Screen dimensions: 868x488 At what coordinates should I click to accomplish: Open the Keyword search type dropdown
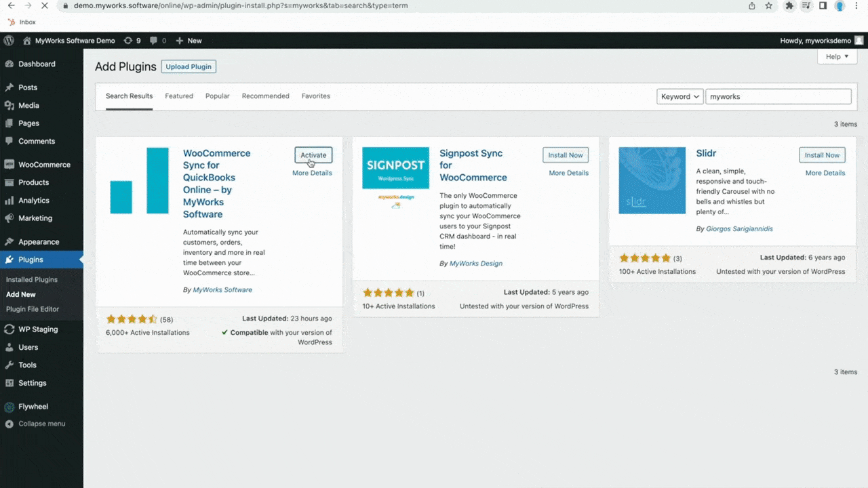click(x=679, y=96)
